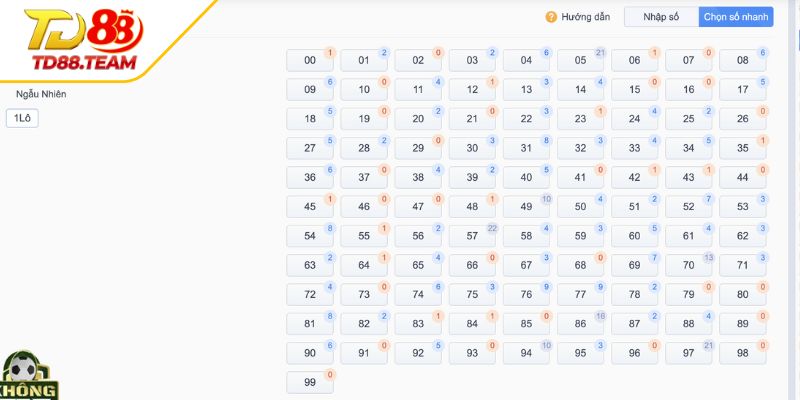Toggle number 99 selection
Screen dimensions: 800x400
310,382
